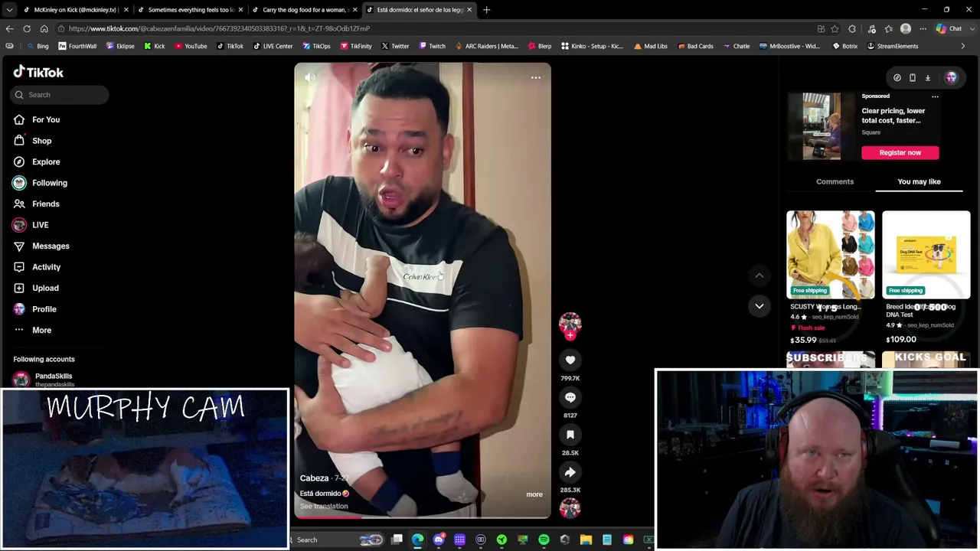This screenshot has height=551, width=980.
Task: Open the tab search dropdown arrow
Action: [9, 9]
